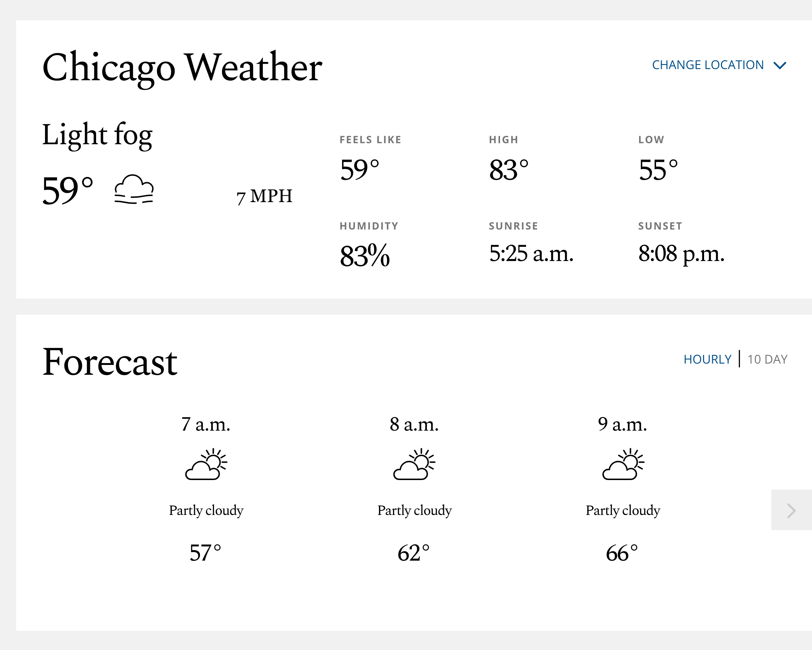Click the 62° temperature under 8 a.m.
This screenshot has height=650, width=812.
(413, 553)
